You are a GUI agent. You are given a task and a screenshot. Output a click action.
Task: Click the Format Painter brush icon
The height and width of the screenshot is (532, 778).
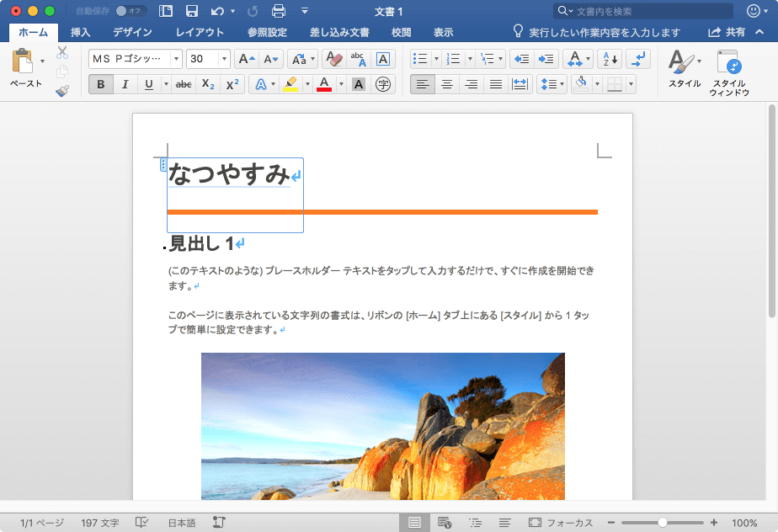pos(62,91)
